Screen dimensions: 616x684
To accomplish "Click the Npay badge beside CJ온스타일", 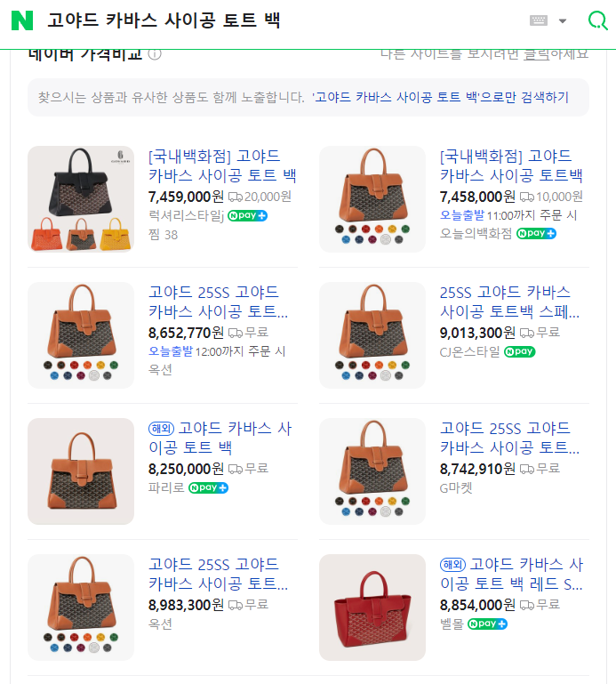I will tap(519, 351).
